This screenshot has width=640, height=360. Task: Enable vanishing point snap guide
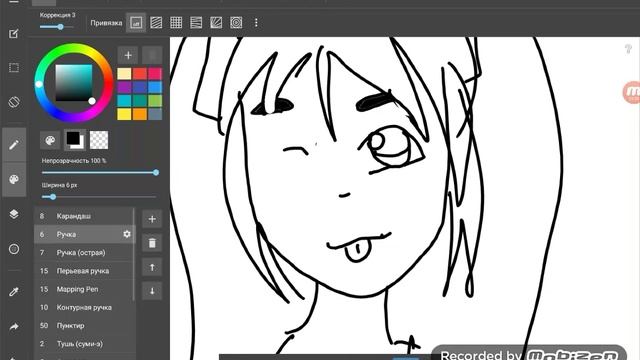coord(196,23)
